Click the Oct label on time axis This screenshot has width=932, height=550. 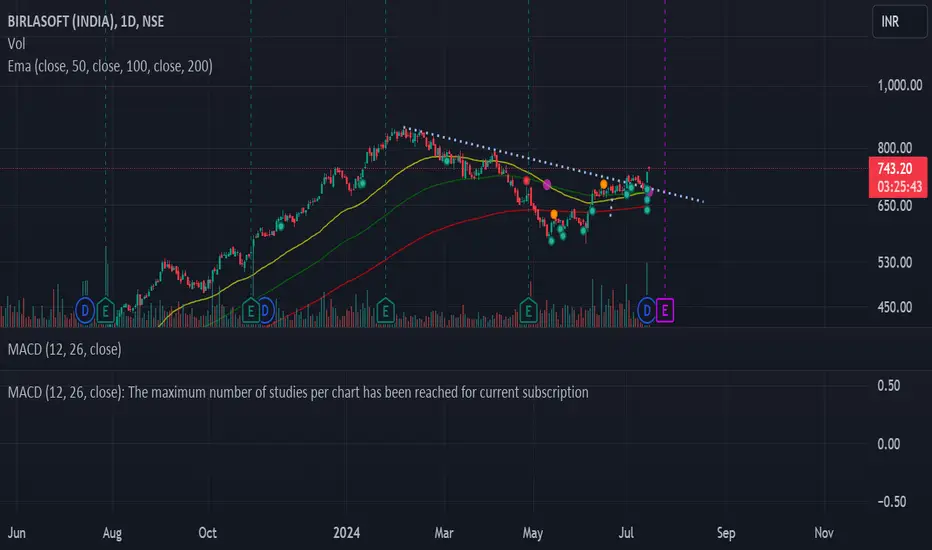tap(207, 533)
